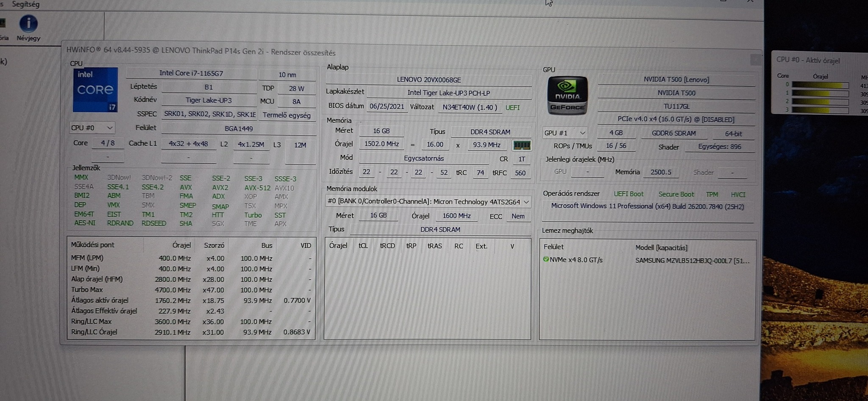The height and width of the screenshot is (401, 868).
Task: Click the "Termelő egység" field
Action: click(x=287, y=115)
